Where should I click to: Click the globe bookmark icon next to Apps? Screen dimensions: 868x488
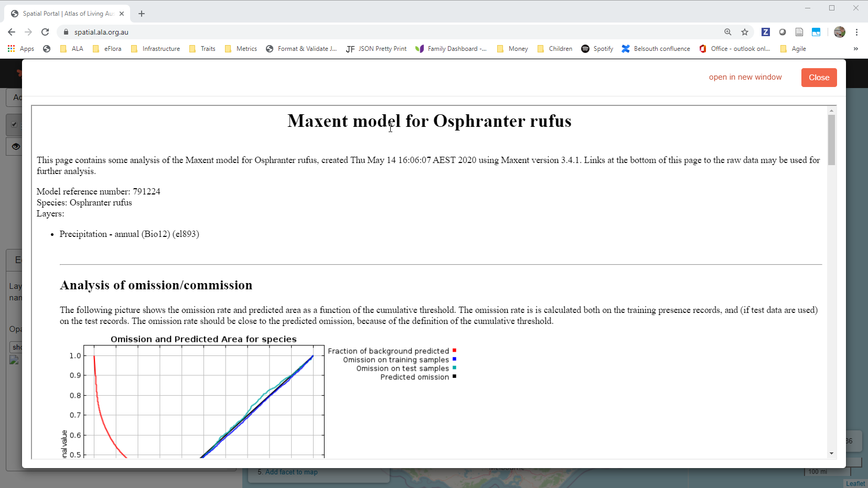pyautogui.click(x=47, y=49)
